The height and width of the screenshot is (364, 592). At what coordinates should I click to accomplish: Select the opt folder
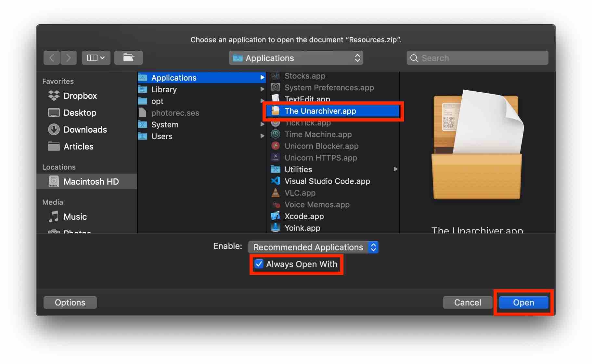(x=202, y=101)
